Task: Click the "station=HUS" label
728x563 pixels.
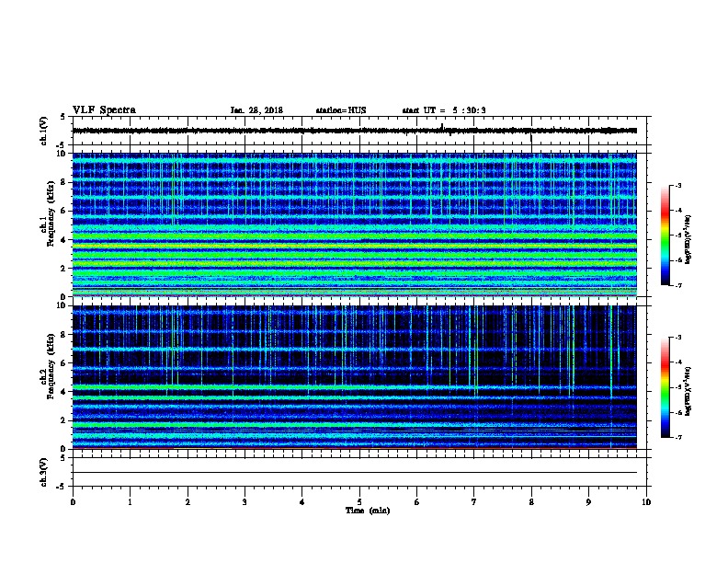Action: (x=341, y=110)
